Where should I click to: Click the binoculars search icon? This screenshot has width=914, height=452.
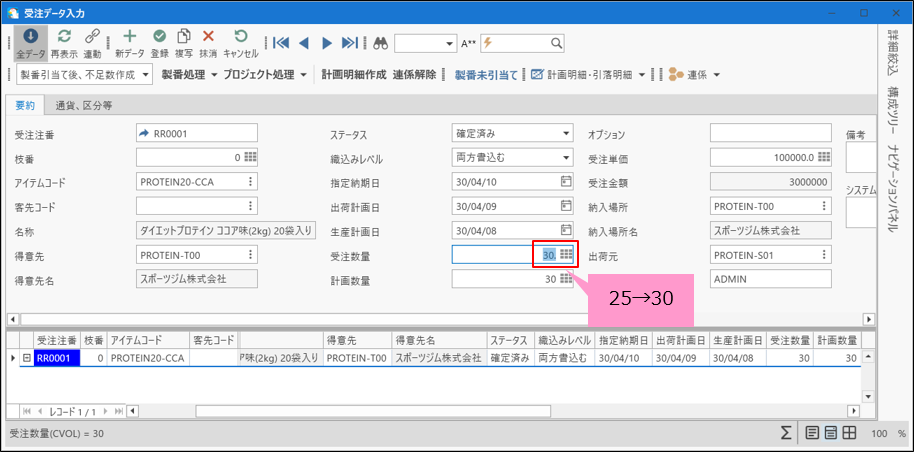tap(381, 43)
